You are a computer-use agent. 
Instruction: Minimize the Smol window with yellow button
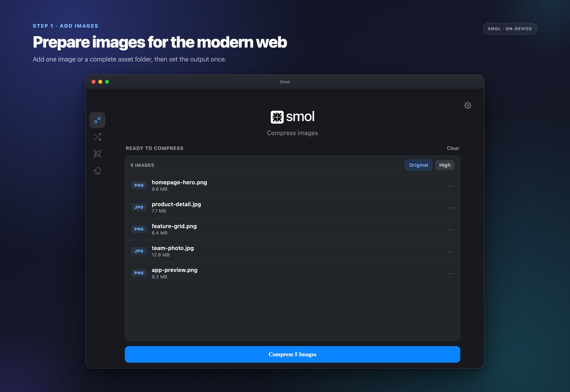tap(100, 82)
